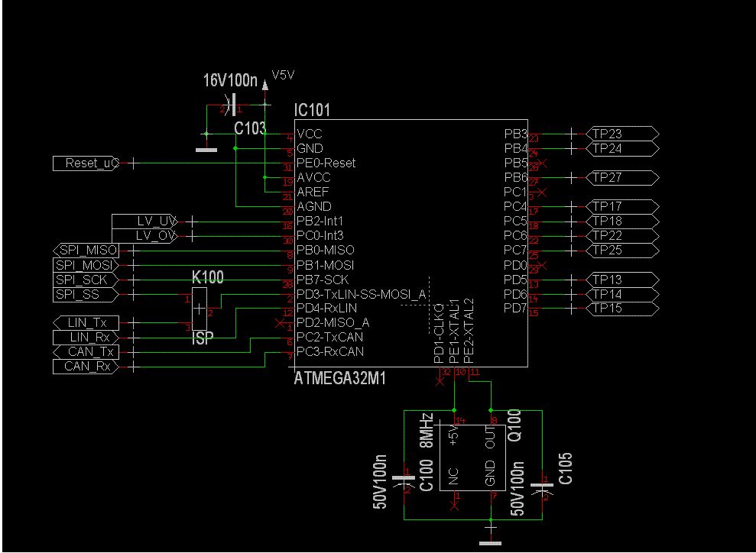Select test point TP27 label
Screen dimensions: 756x553
tap(622, 178)
